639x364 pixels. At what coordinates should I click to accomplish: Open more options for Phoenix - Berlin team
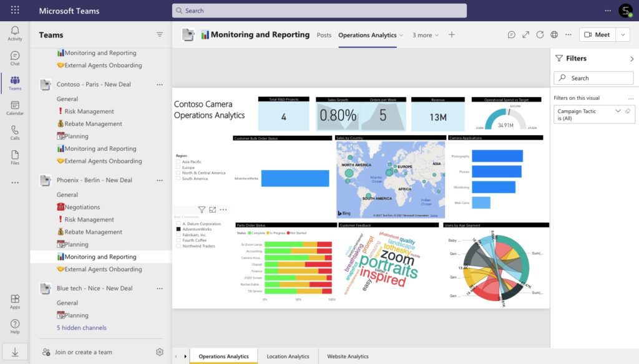pyautogui.click(x=160, y=180)
